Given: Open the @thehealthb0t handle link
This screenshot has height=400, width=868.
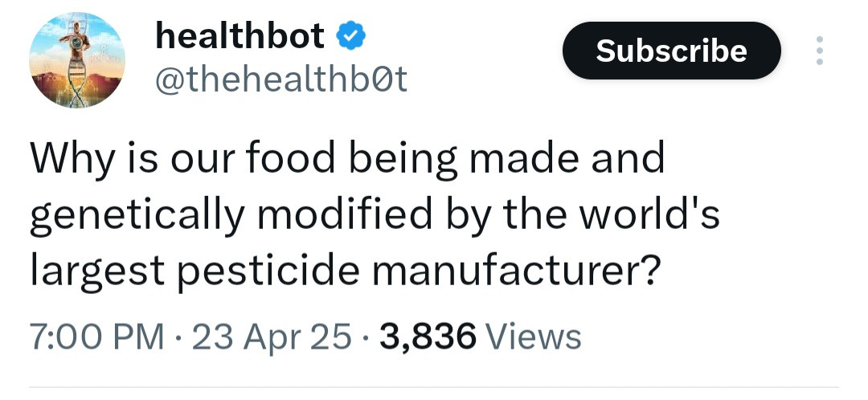Looking at the screenshot, I should (x=279, y=80).
